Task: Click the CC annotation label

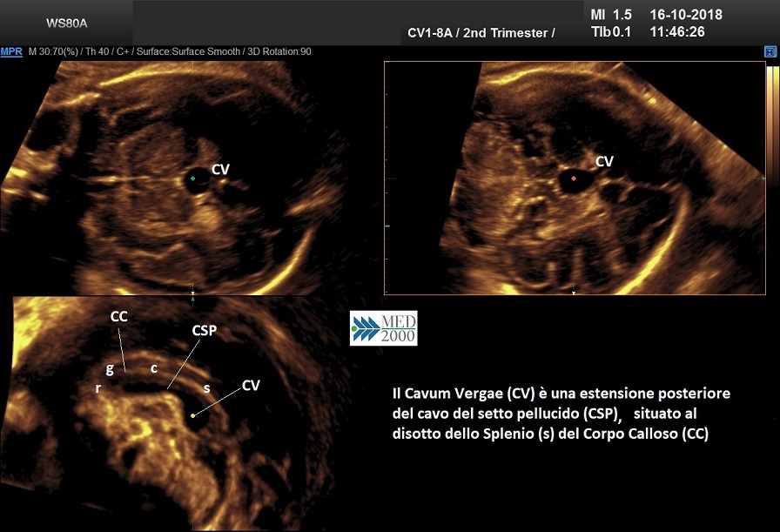Action: point(119,317)
